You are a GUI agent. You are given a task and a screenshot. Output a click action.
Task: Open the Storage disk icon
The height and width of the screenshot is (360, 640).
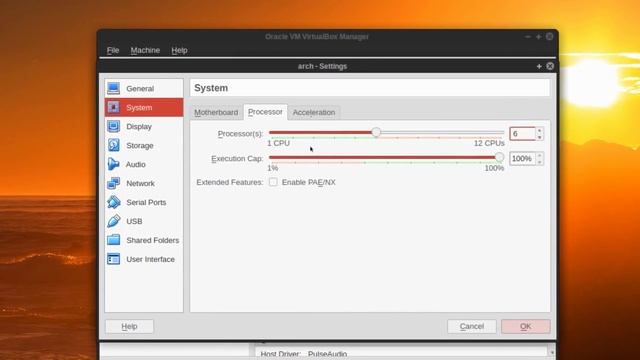coord(113,145)
